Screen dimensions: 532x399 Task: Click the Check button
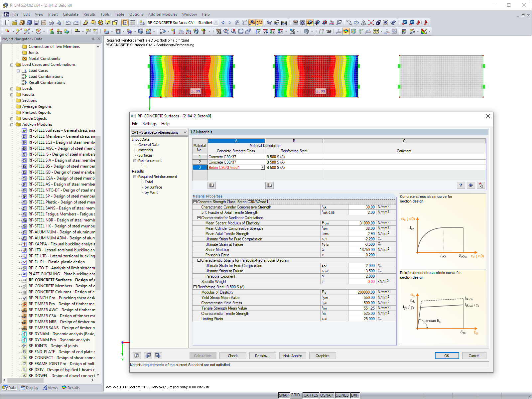[232, 355]
